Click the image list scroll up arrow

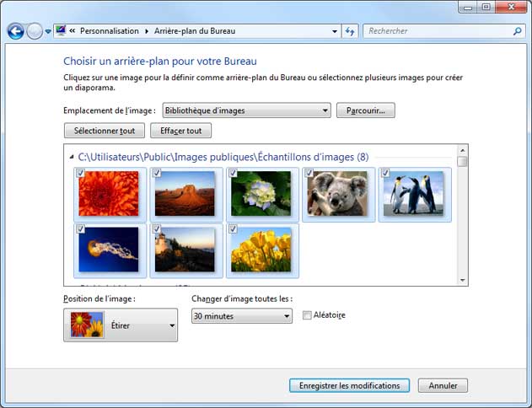[x=463, y=150]
